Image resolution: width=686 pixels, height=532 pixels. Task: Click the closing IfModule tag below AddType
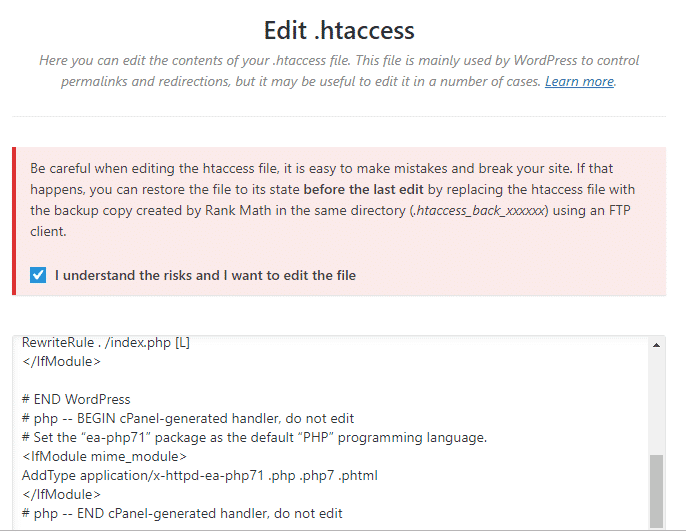point(61,495)
